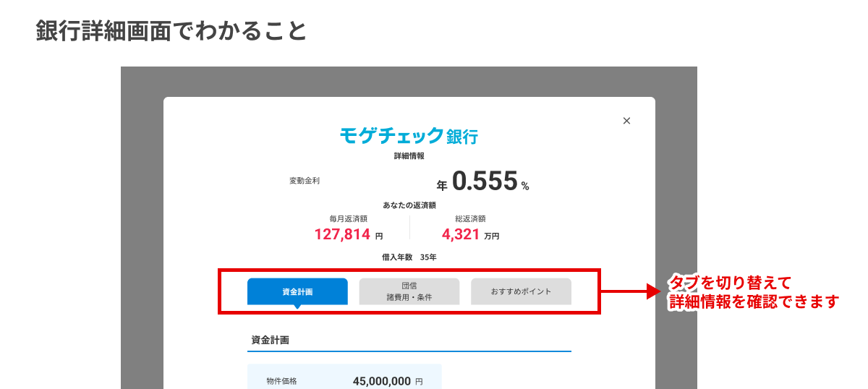Click the 0.555% interest rate value
Viewport: 868px width, 389px height.
point(485,182)
